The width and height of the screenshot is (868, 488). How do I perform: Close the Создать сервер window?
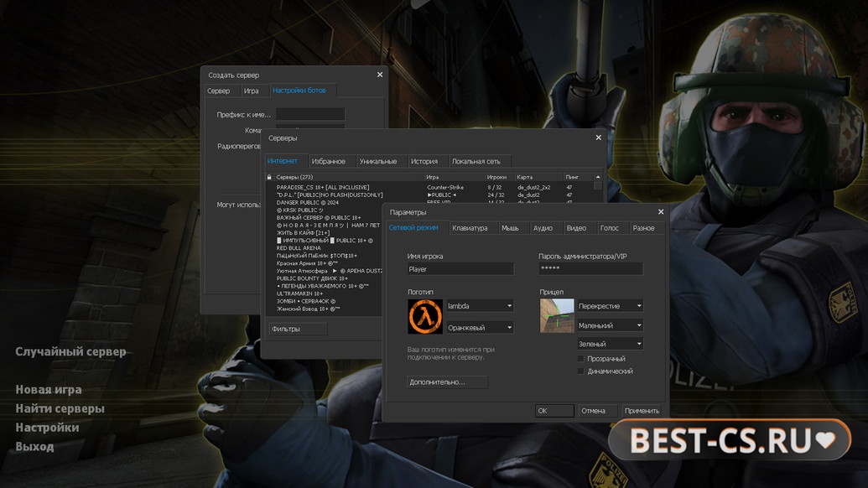[380, 75]
